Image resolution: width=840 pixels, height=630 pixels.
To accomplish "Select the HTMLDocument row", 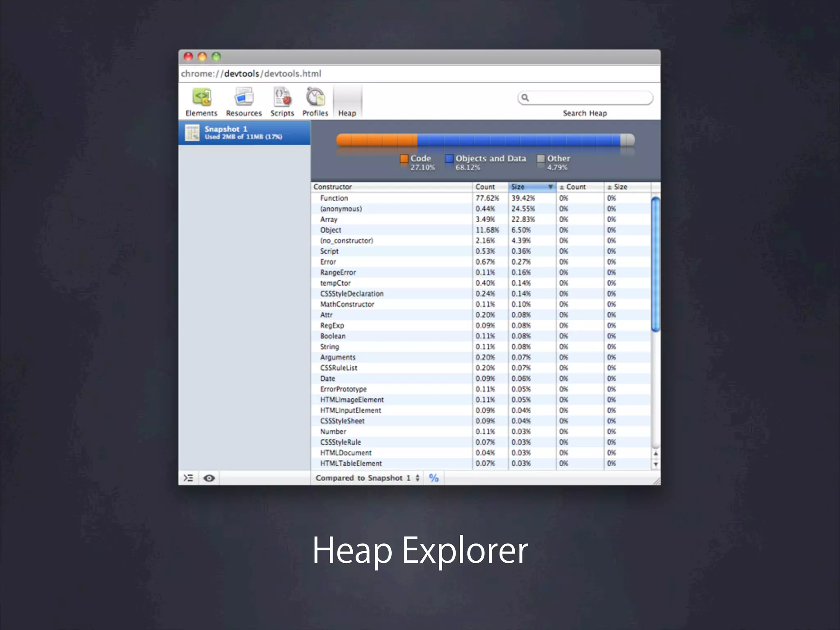I will tap(481, 453).
